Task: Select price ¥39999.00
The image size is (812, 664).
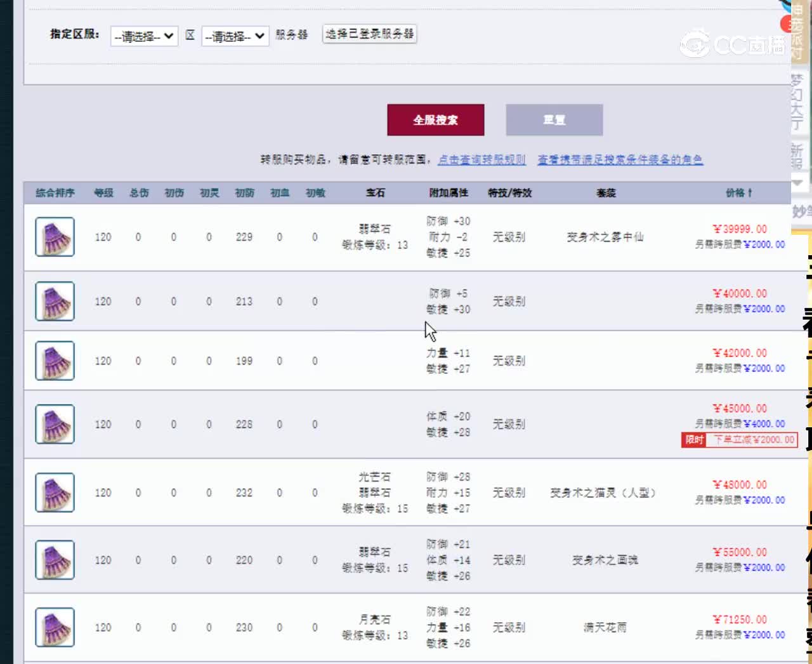Action: 740,229
